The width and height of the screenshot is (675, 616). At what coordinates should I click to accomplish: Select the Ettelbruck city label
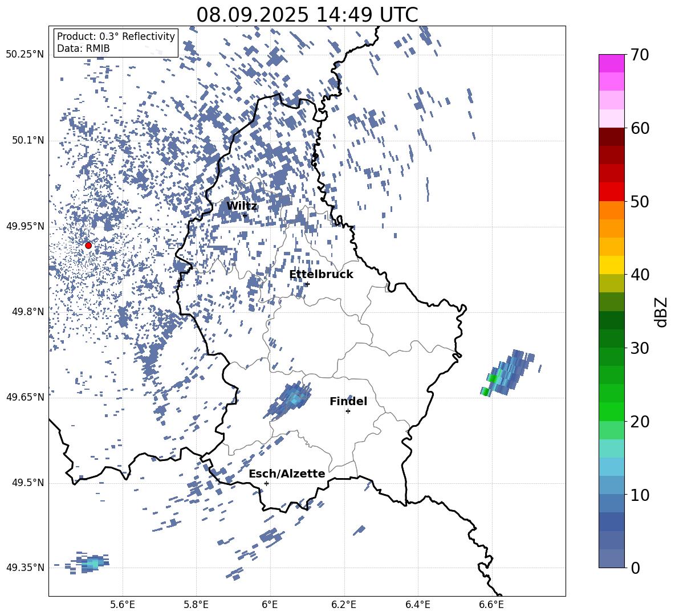(321, 275)
